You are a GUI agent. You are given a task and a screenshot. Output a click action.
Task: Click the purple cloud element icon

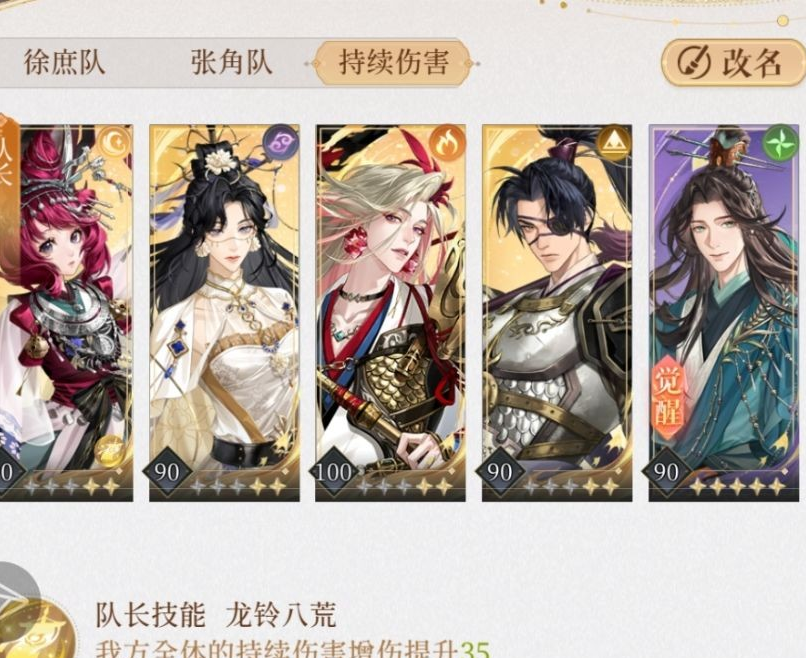[x=278, y=141]
